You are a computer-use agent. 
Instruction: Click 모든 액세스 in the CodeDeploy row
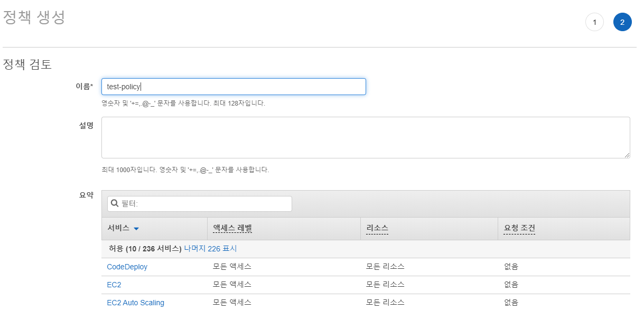[232, 267]
